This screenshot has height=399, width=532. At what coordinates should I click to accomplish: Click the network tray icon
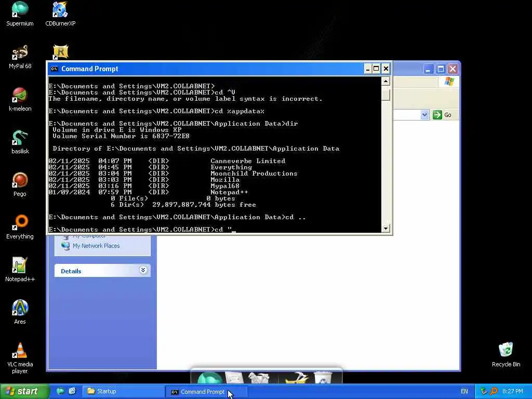484,392
